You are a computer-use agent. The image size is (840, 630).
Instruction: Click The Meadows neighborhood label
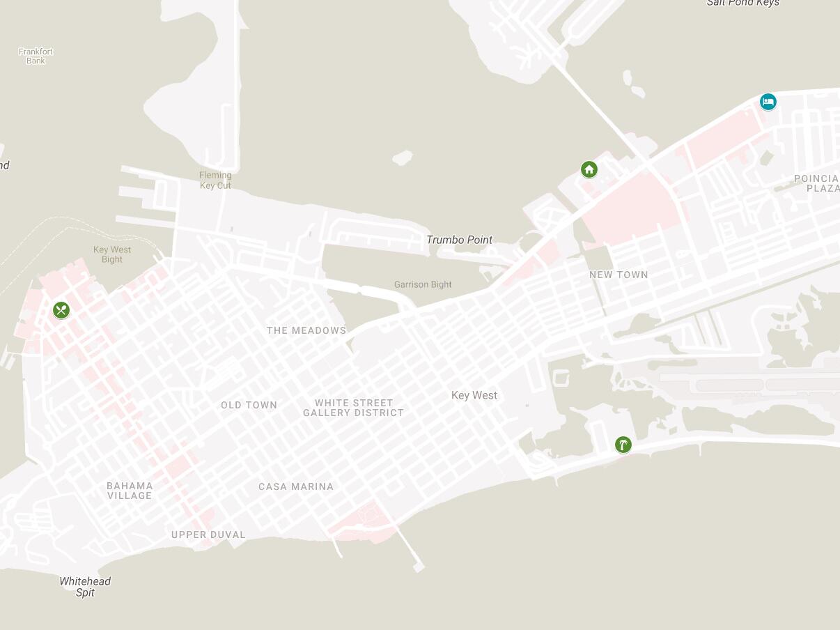[306, 330]
